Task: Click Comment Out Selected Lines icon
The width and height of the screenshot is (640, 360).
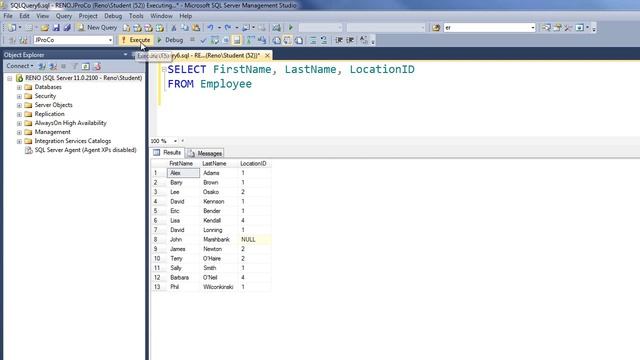Action: 312,40
